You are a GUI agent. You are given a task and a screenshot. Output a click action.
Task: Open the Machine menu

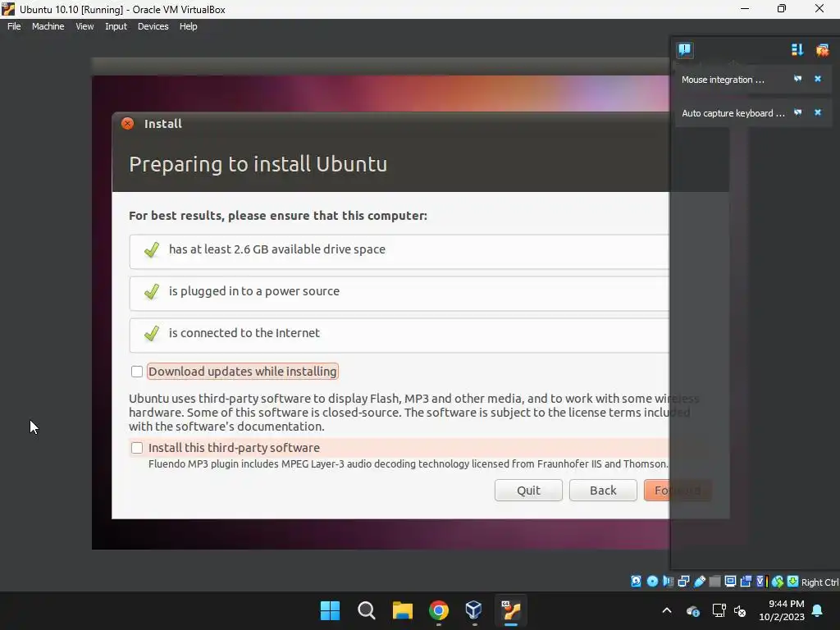click(x=48, y=26)
